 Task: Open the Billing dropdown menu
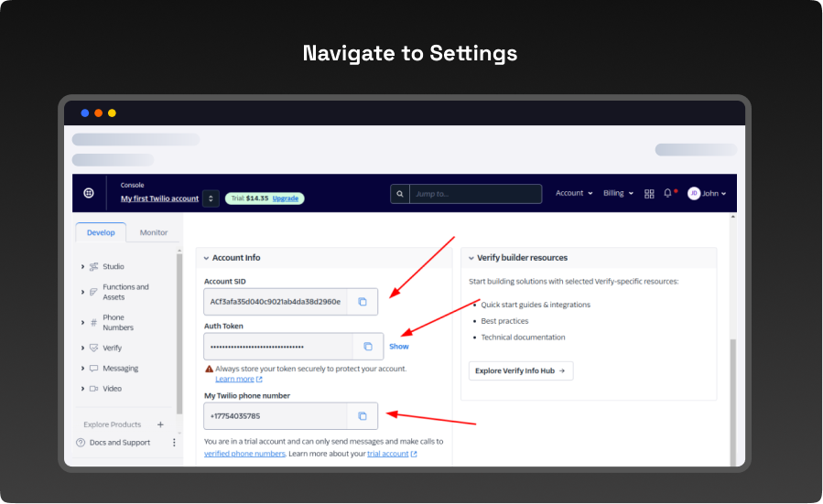pos(618,194)
